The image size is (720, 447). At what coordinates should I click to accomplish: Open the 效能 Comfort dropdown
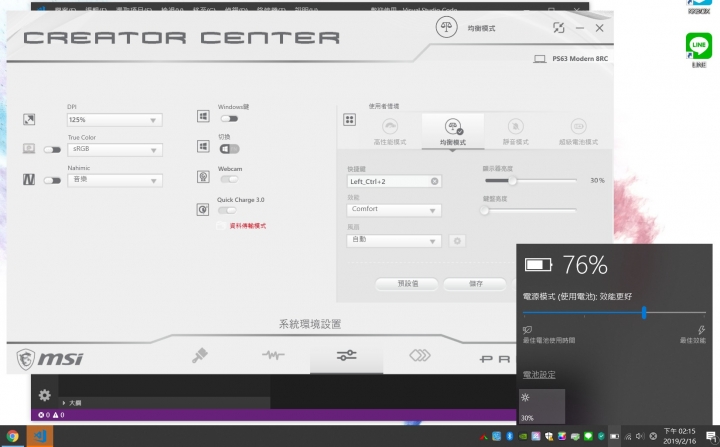(x=394, y=210)
